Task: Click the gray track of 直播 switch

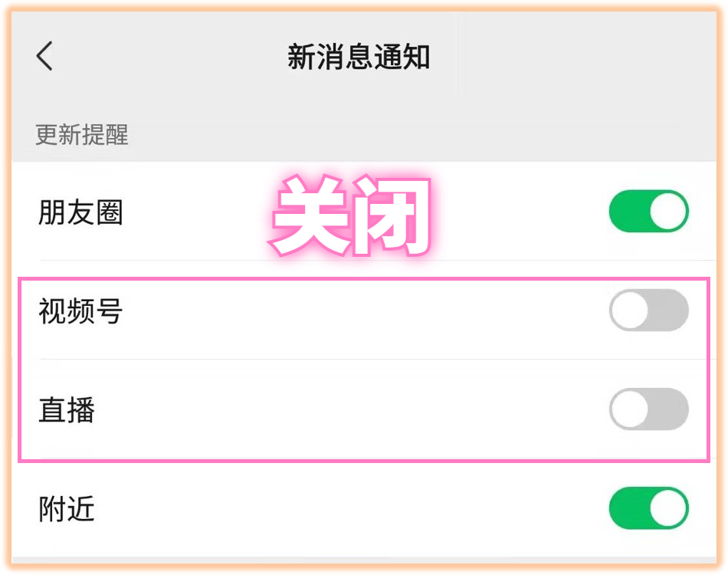Action: coord(669,409)
